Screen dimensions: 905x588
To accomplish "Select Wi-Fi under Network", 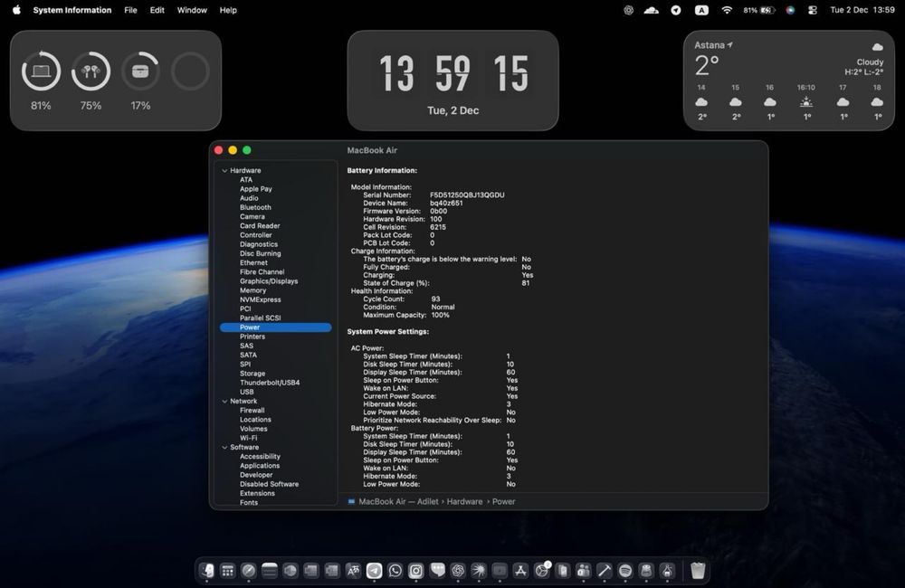I will (248, 438).
